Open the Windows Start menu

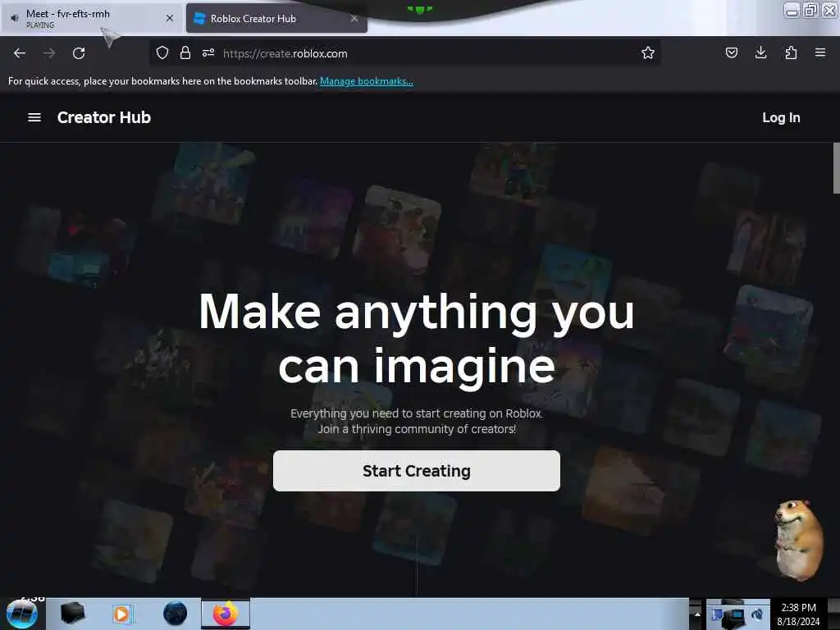pos(22,614)
